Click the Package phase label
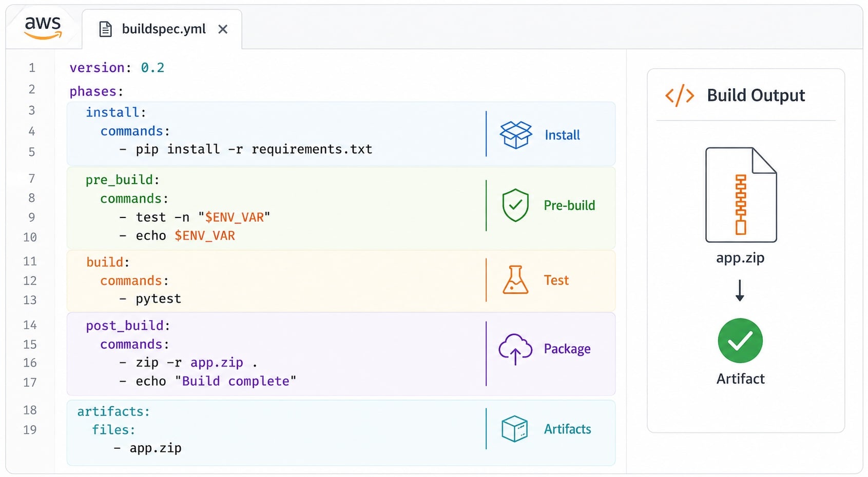 (x=567, y=349)
